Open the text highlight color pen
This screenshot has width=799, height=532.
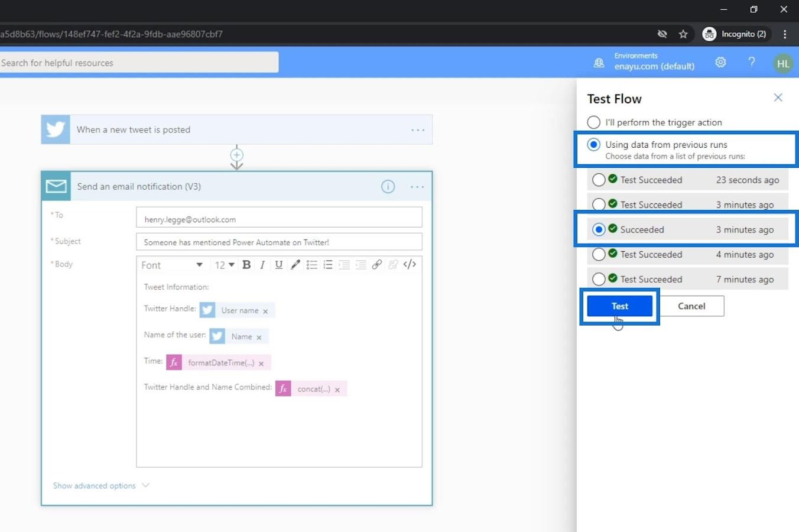(x=295, y=265)
